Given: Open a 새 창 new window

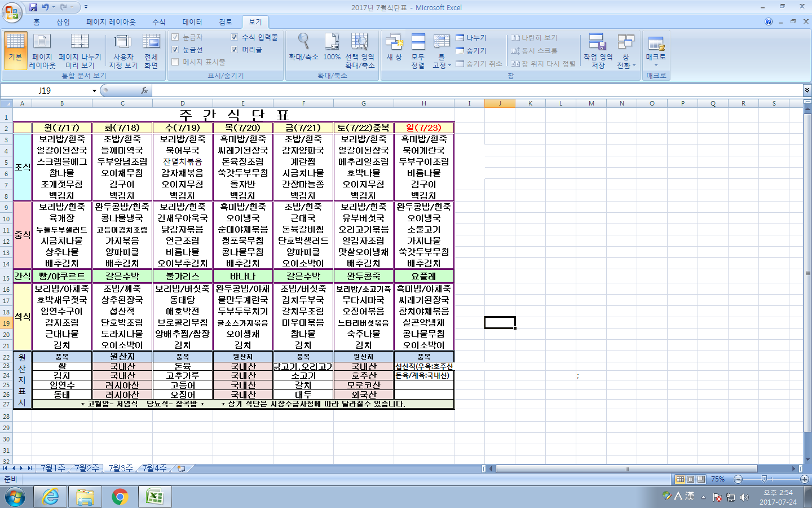Looking at the screenshot, I should click(x=394, y=47).
